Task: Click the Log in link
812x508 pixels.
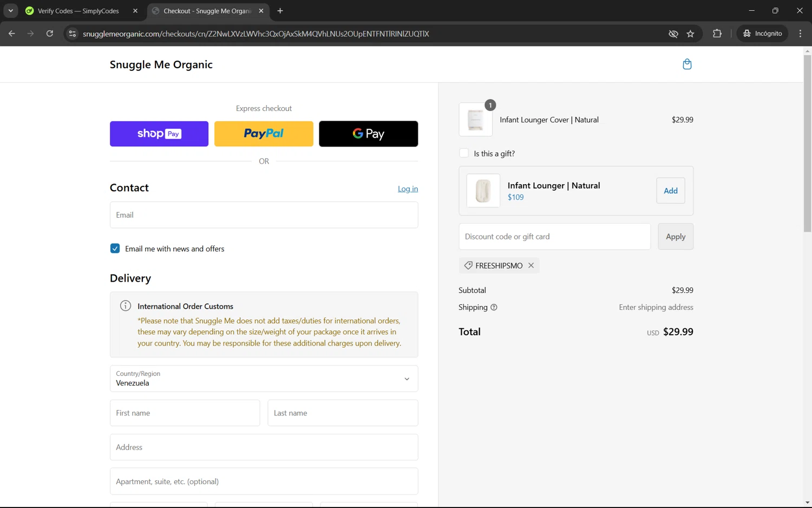Action: (408, 189)
